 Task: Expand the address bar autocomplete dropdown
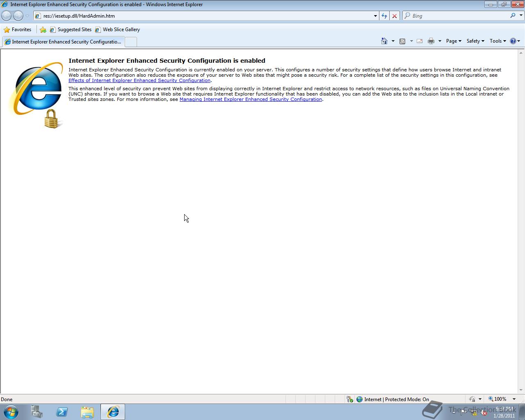[x=375, y=16]
